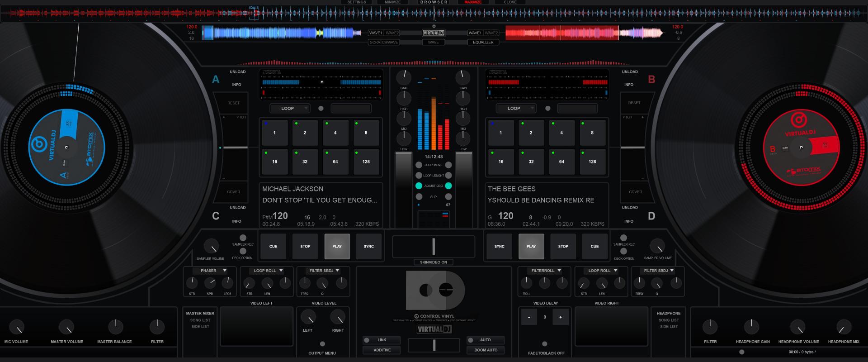868x362 pixels.
Task: Click Skinvideo On button
Action: pos(434,262)
